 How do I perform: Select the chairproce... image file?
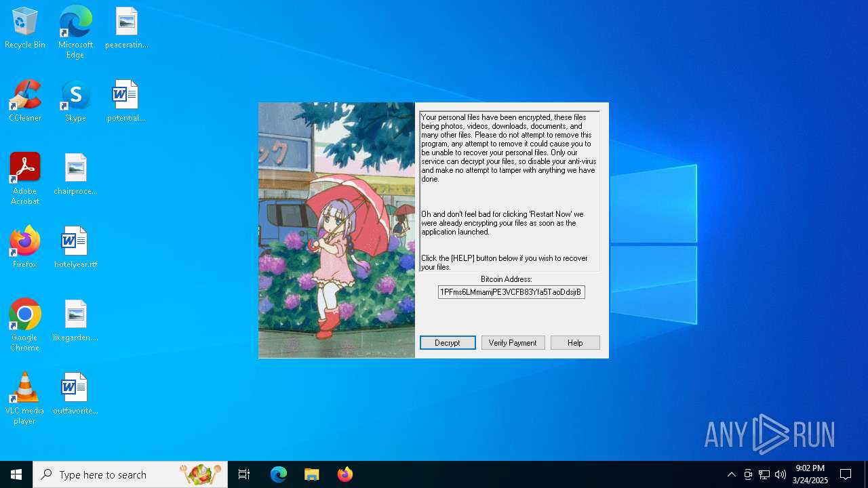point(75,175)
